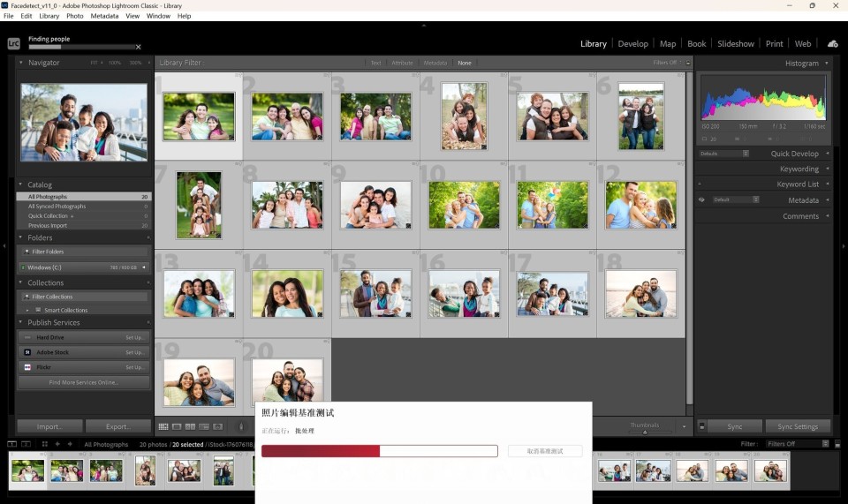Select the None option in Library Filter

464,63
